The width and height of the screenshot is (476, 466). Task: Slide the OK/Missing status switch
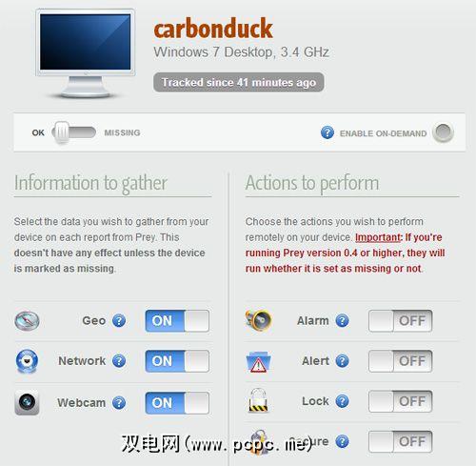(74, 132)
